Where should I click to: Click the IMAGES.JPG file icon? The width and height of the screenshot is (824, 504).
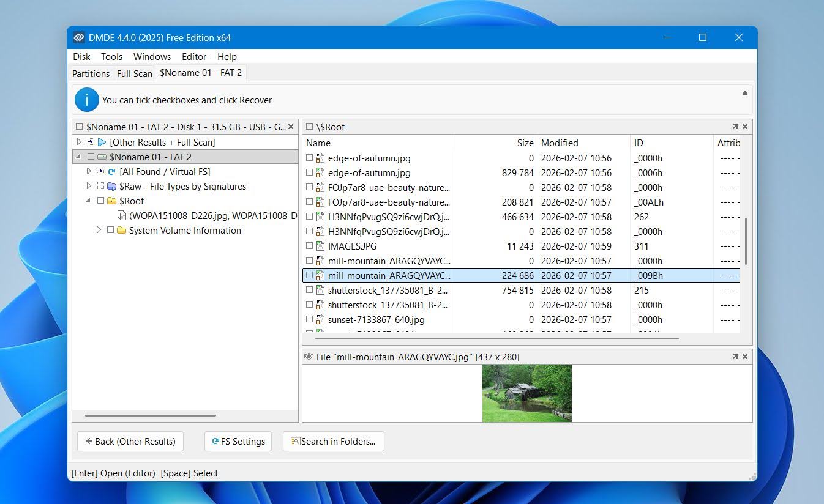[320, 246]
